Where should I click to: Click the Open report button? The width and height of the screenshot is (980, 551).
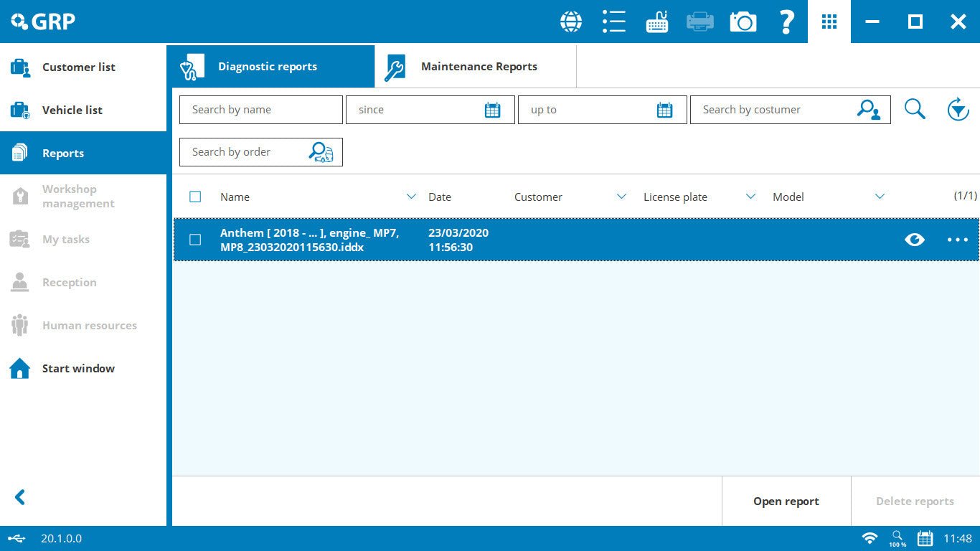point(786,501)
